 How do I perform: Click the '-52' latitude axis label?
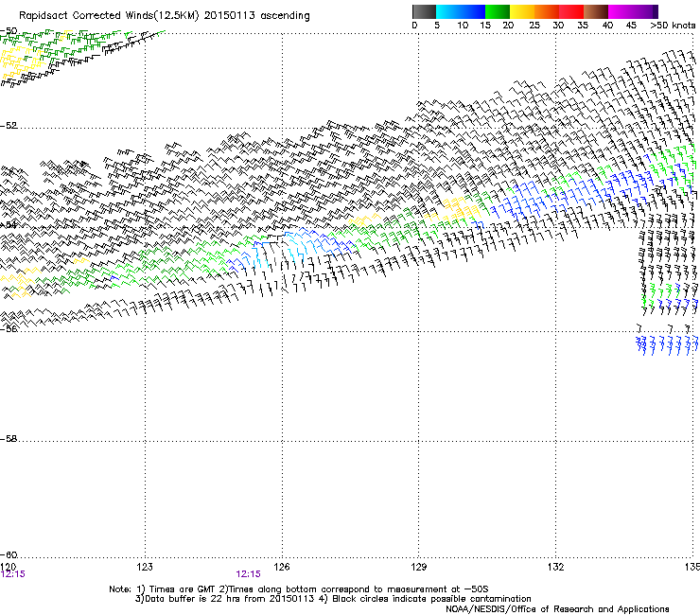point(9,126)
